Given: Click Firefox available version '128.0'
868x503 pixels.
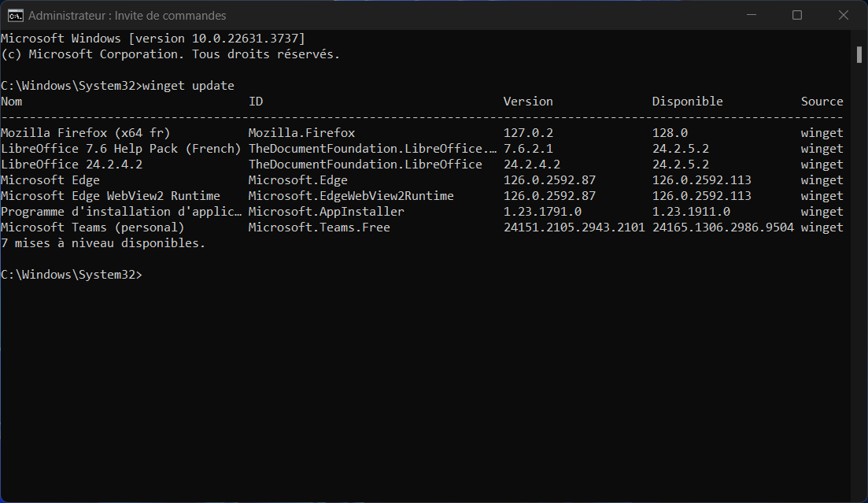Looking at the screenshot, I should pos(670,133).
